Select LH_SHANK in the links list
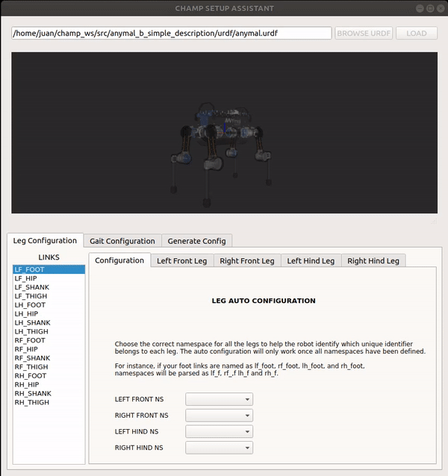Screen dimensions: 448x476 [49, 322]
